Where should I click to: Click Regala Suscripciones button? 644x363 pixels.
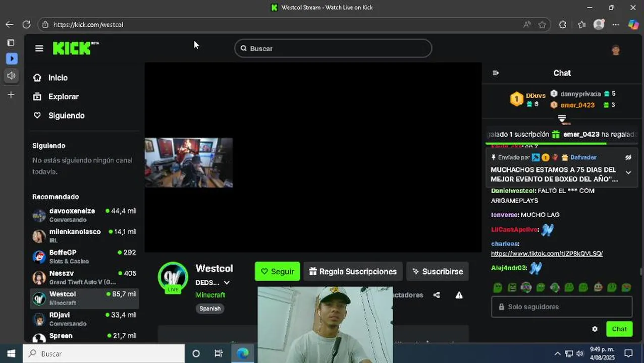[x=353, y=271]
